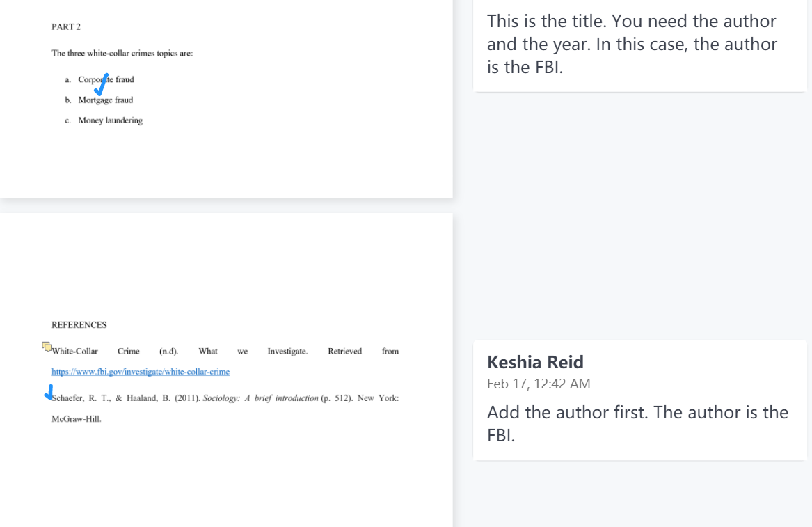Click the PART 2 heading
This screenshot has width=812, height=527.
tap(66, 27)
